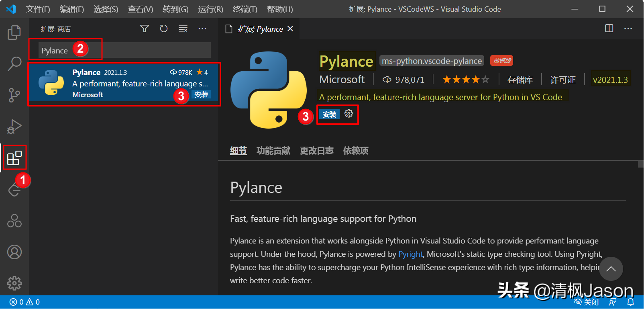Click the 978,071 install count

point(403,80)
